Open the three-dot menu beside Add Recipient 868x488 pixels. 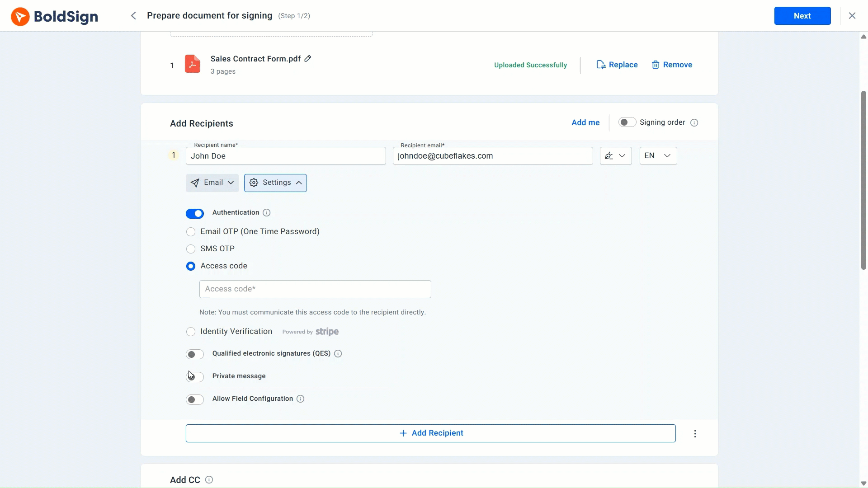coord(695,434)
